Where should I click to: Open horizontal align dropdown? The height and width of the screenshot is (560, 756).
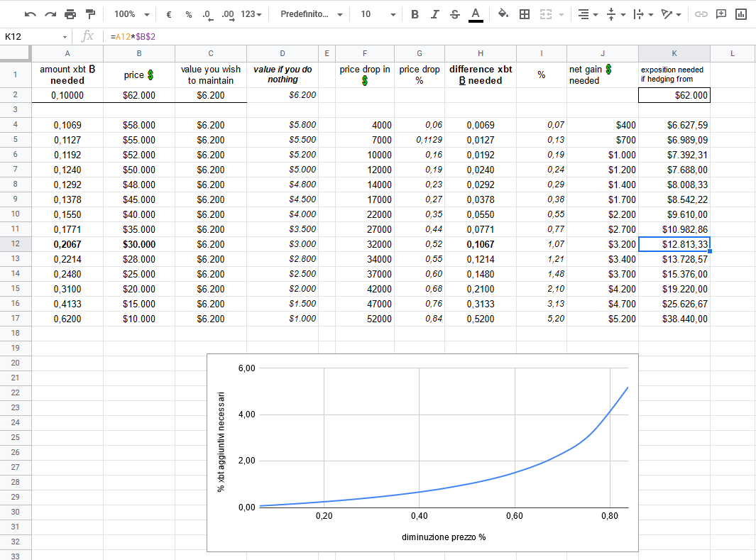coord(588,14)
